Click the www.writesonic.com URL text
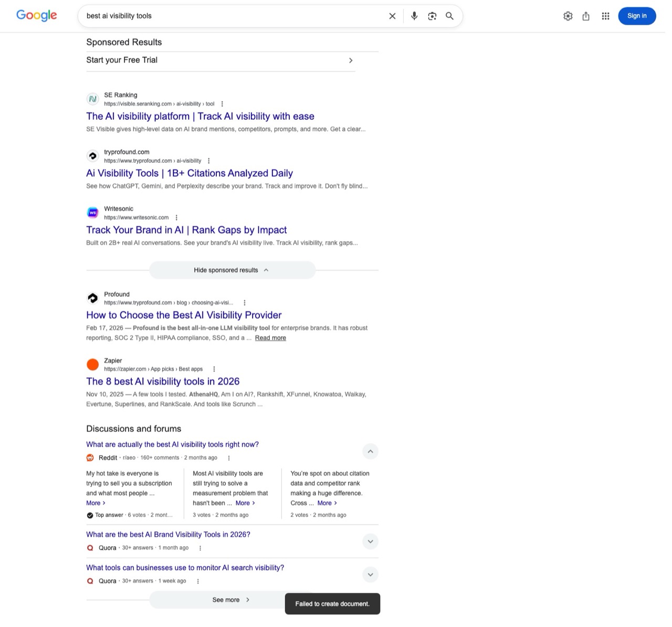Image resolution: width=672 pixels, height=627 pixels. tap(136, 217)
